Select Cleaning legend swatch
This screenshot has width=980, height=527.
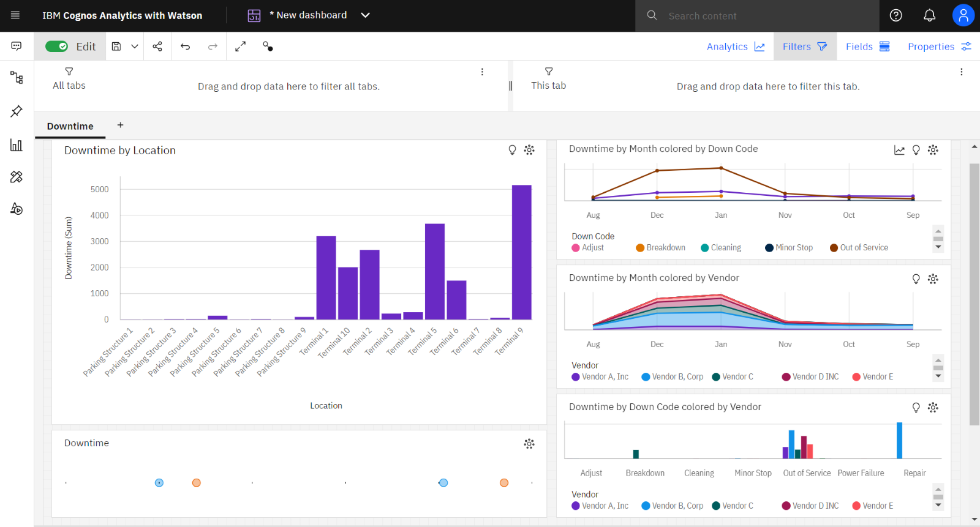click(x=705, y=248)
